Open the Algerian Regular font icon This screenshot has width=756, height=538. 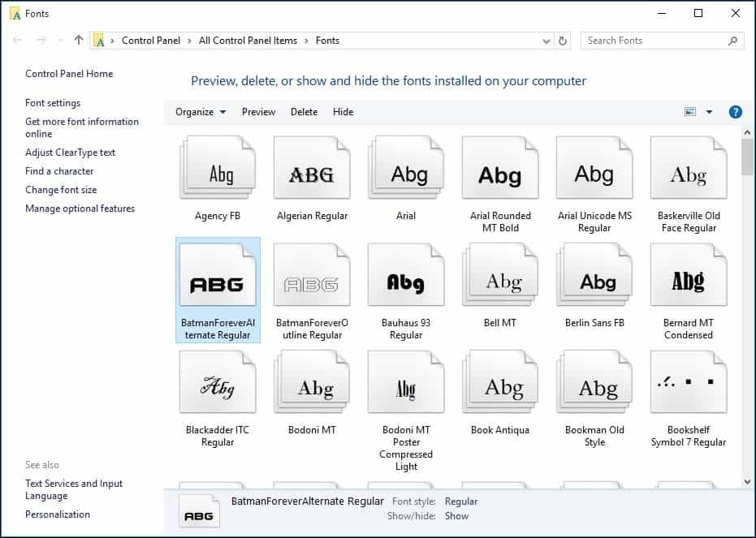[311, 168]
